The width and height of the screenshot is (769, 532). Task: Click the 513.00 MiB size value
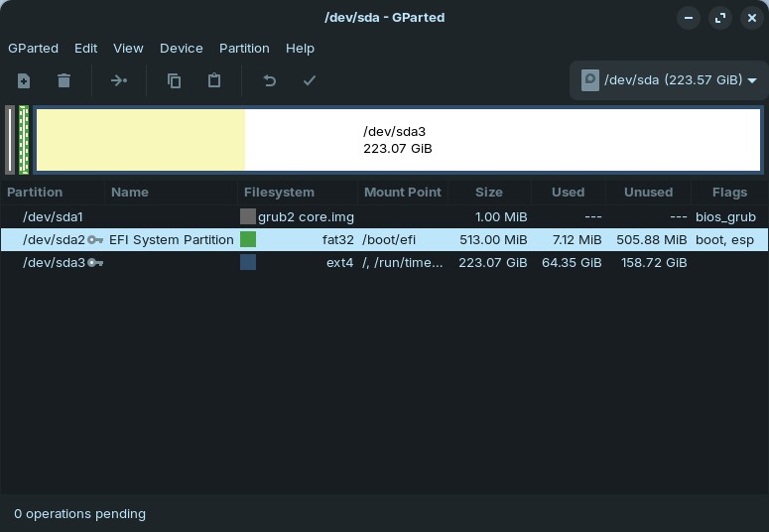pyautogui.click(x=493, y=240)
